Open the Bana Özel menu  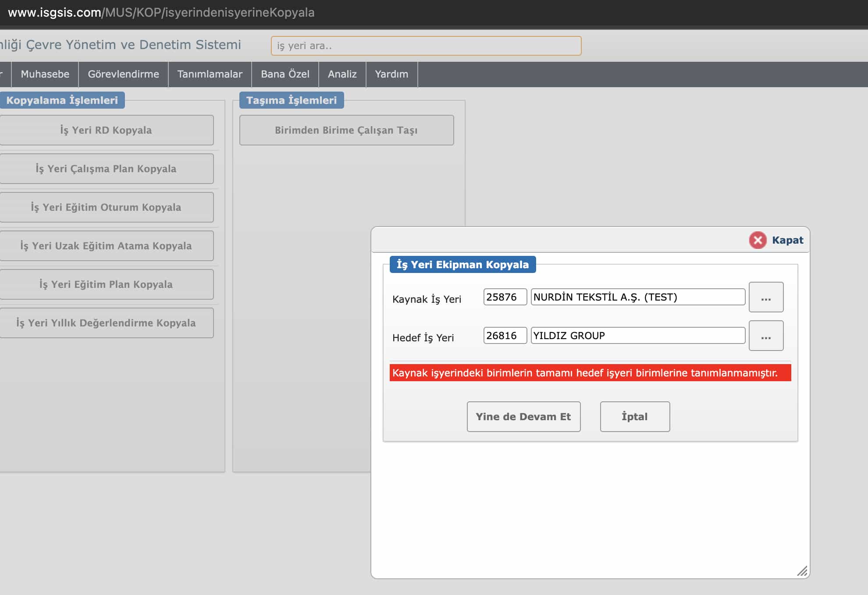285,74
